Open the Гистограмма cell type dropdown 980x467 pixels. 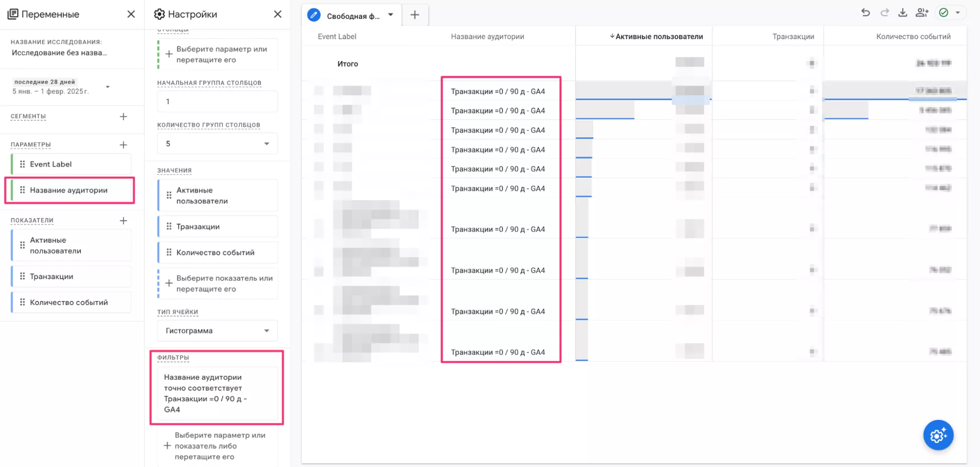217,331
